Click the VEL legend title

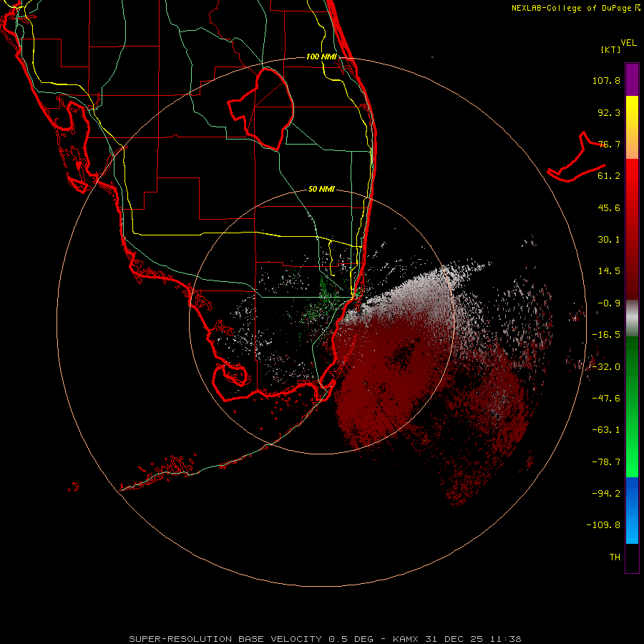(628, 43)
